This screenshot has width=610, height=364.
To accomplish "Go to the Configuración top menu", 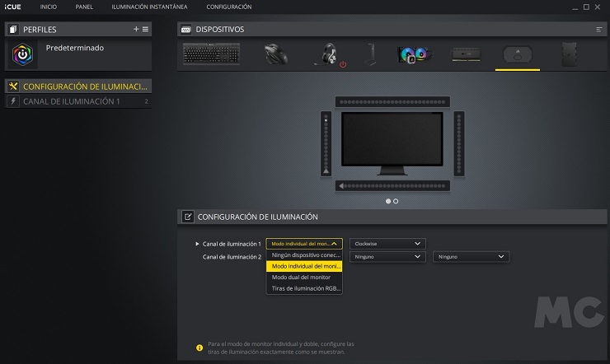I will [x=229, y=7].
